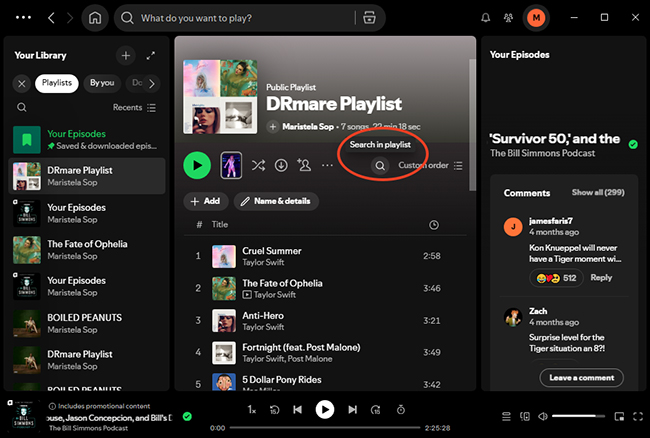Reply to jamesfaris7 comment

601,278
